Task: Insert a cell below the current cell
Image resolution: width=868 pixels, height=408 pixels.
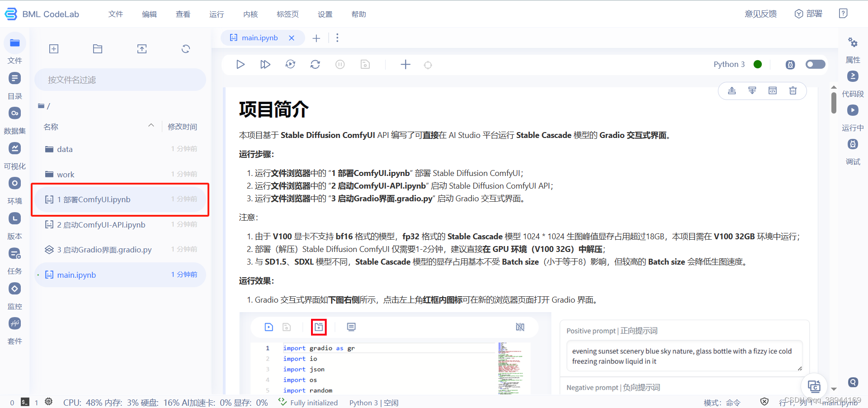Action: 752,90
